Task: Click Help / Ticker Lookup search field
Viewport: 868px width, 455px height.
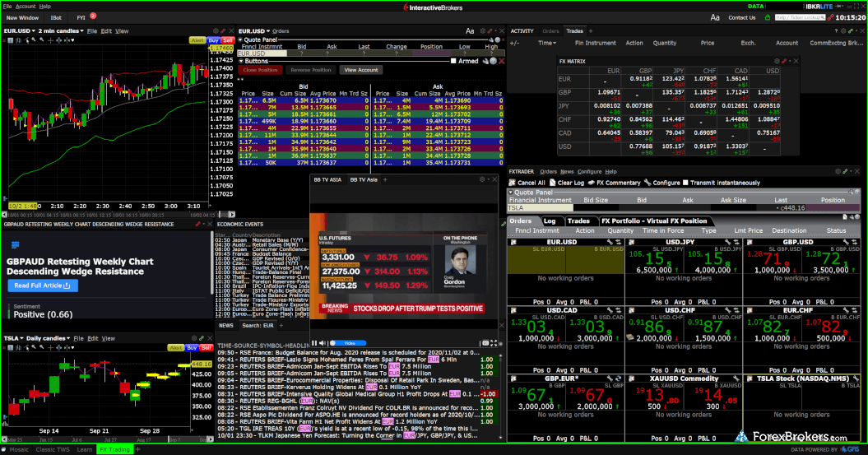Action: click(800, 18)
